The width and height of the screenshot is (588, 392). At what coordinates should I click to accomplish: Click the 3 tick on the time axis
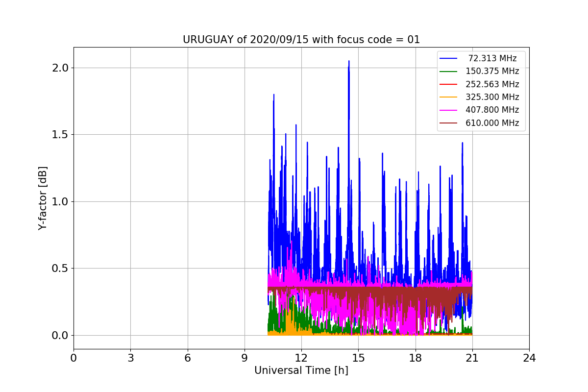[x=130, y=358]
